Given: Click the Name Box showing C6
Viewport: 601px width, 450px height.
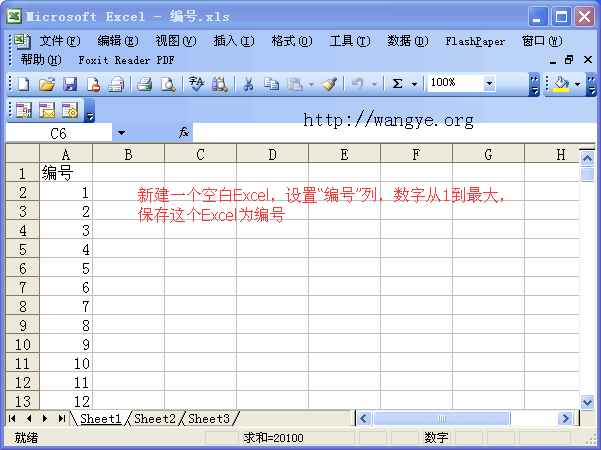Looking at the screenshot, I should click(59, 133).
